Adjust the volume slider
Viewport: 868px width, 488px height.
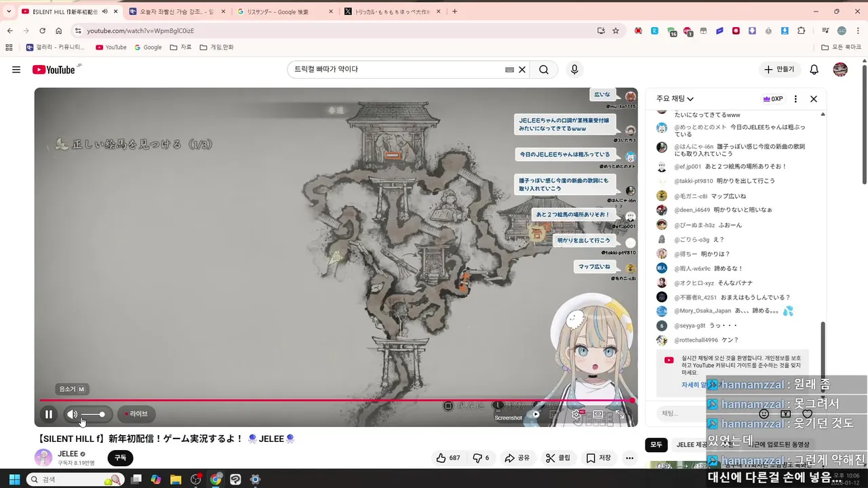(x=93, y=414)
